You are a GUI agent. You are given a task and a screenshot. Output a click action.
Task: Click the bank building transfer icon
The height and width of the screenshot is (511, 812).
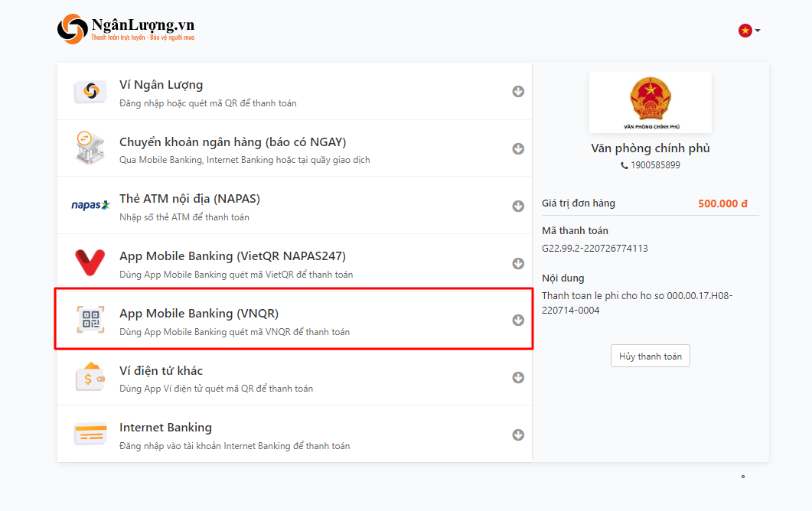(90, 148)
